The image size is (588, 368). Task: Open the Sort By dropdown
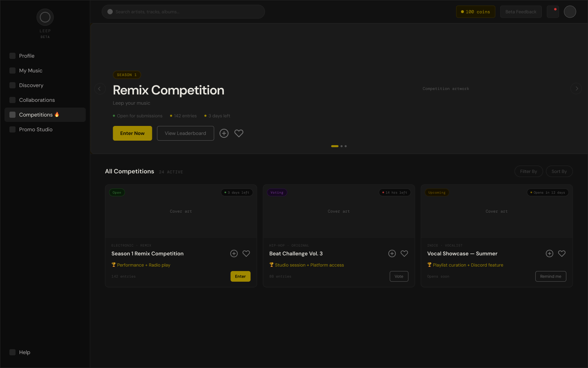(559, 171)
